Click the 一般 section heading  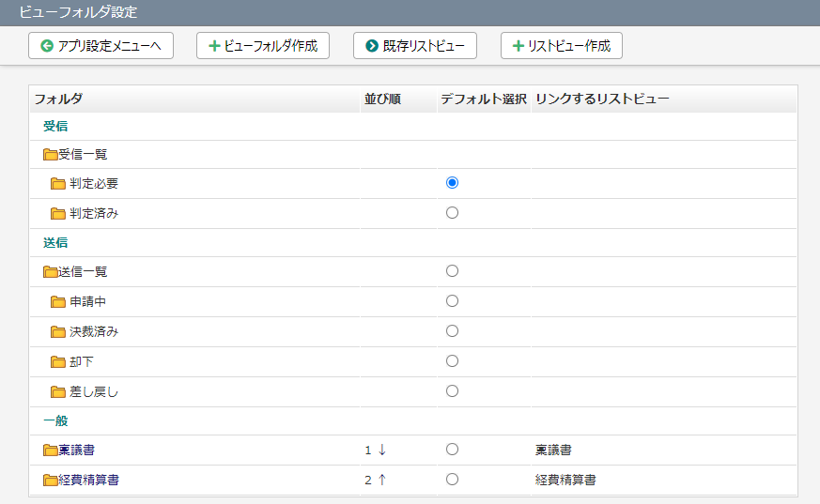tap(55, 421)
